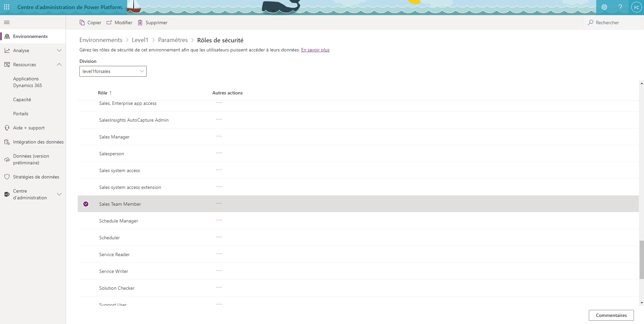This screenshot has height=324, width=644.
Task: Select the Schedule Manager role
Action: click(358, 221)
